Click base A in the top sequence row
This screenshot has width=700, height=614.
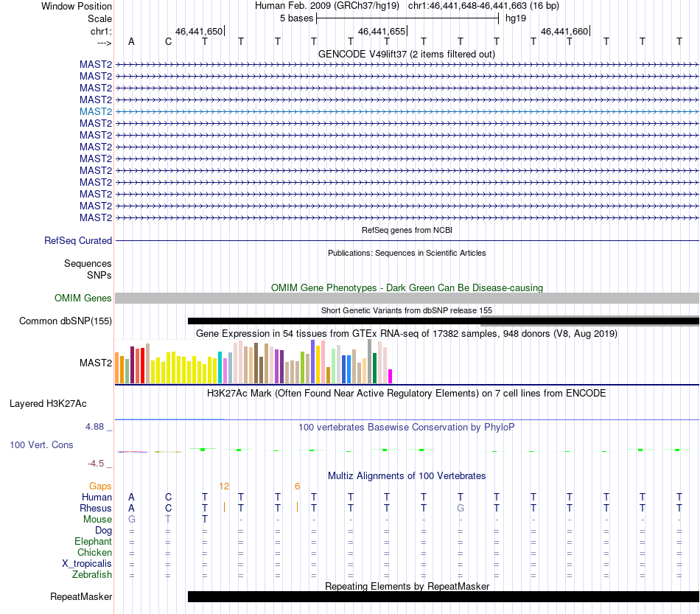(131, 41)
